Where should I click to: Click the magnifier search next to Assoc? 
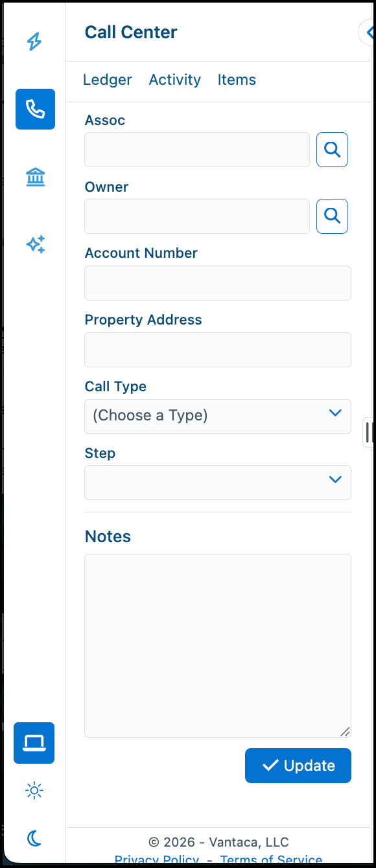coord(332,150)
